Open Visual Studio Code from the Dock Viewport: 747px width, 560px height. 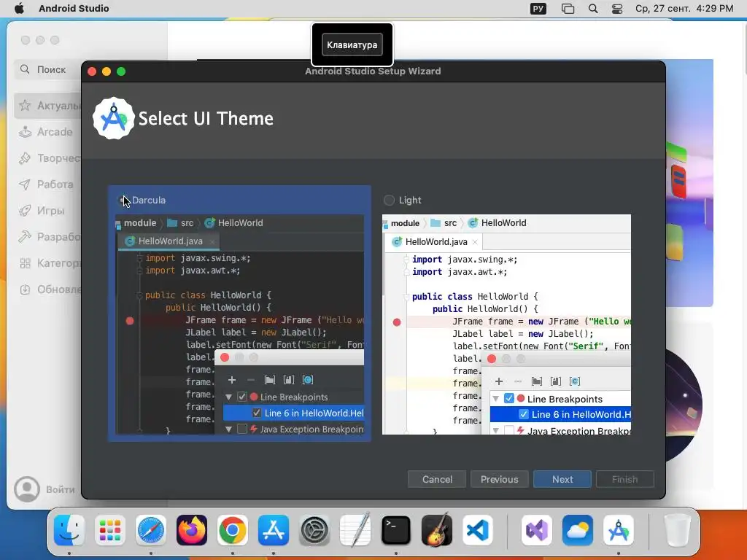(478, 530)
